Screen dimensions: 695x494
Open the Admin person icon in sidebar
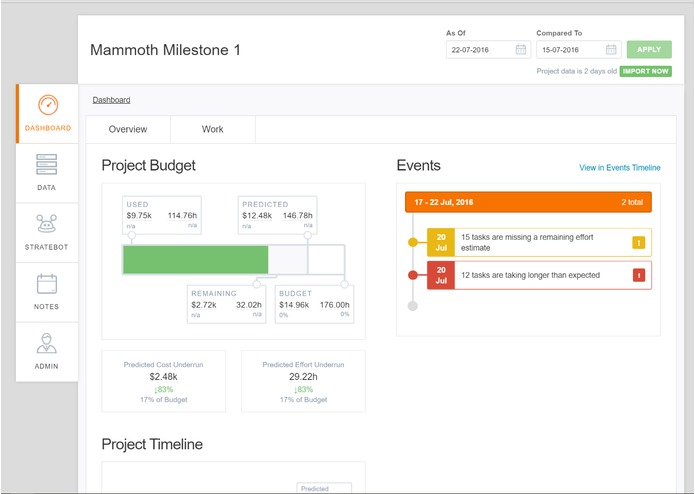[x=47, y=343]
